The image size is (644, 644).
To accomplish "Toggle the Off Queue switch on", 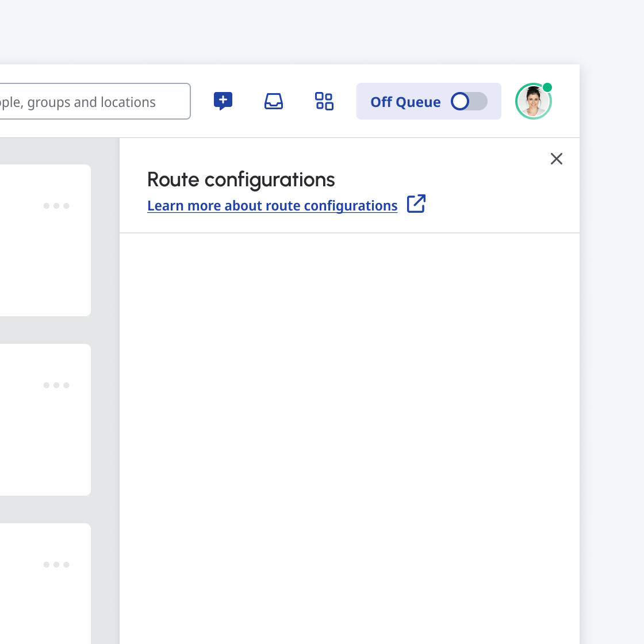I will (469, 102).
